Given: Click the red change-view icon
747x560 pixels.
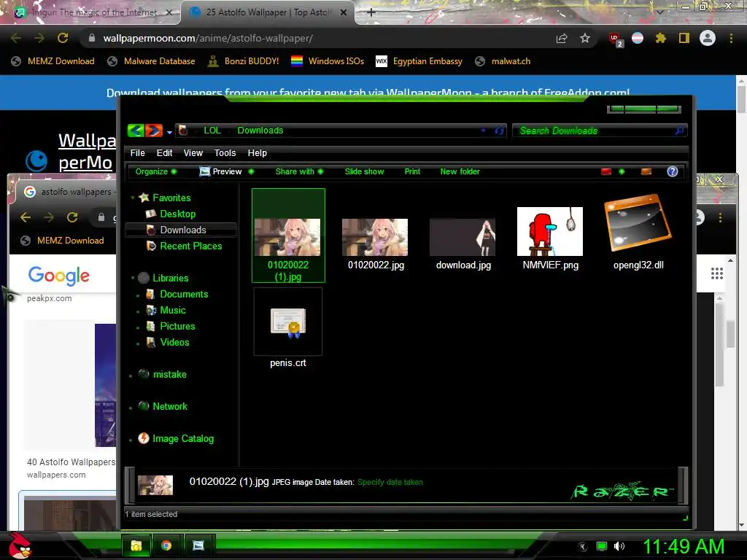Looking at the screenshot, I should pyautogui.click(x=606, y=171).
